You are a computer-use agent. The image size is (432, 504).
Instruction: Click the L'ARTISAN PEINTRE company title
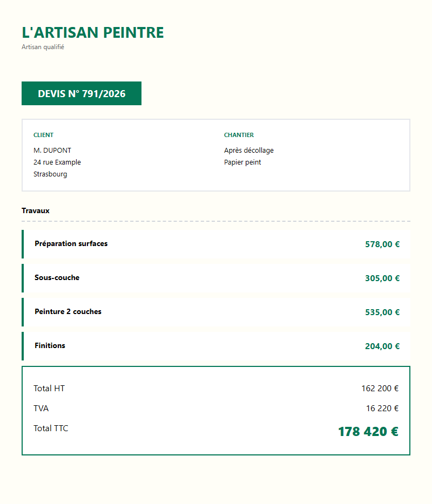(92, 33)
